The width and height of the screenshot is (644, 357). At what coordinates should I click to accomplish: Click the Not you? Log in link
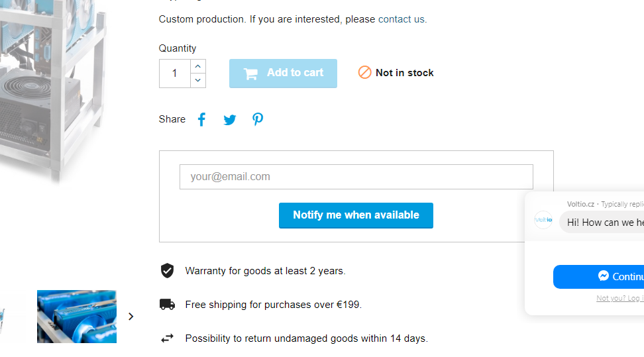(620, 299)
